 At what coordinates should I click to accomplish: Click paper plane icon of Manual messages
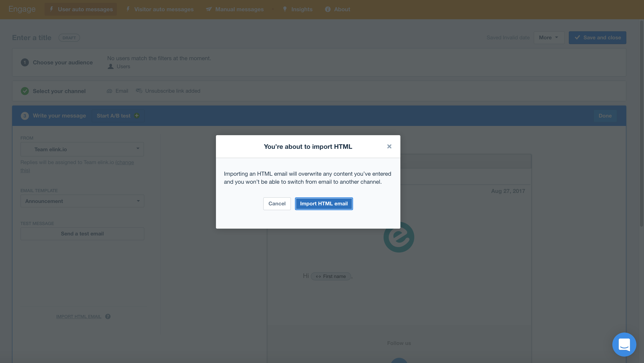[209, 9]
